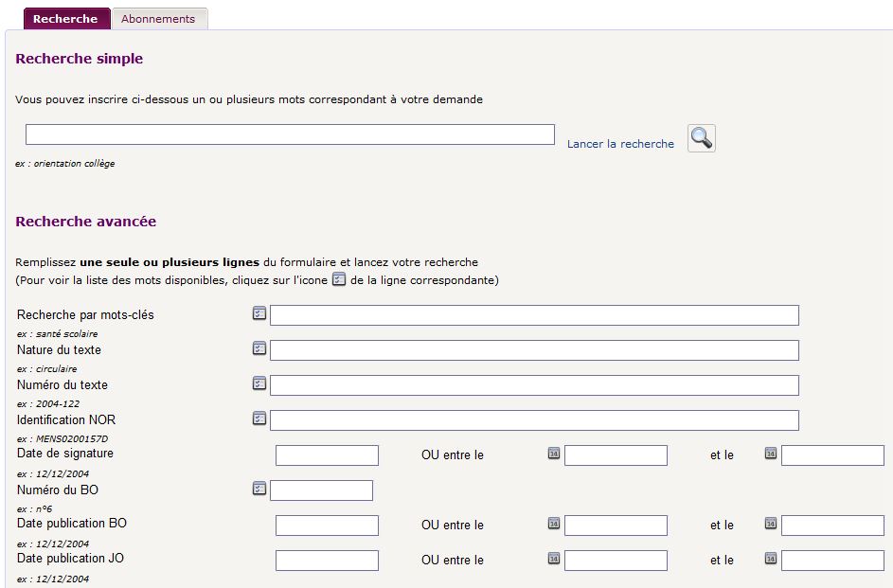Open calendar for Date de signature start date
Viewport: 893px width, 588px height.
click(554, 454)
